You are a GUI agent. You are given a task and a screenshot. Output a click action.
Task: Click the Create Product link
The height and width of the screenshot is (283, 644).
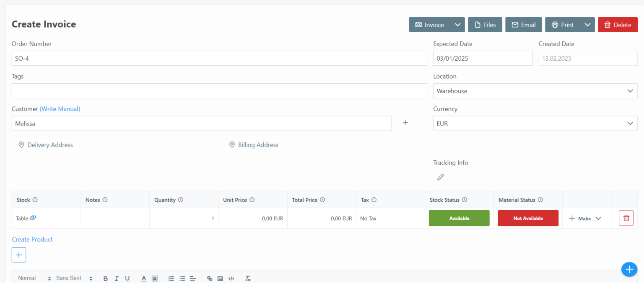32,239
